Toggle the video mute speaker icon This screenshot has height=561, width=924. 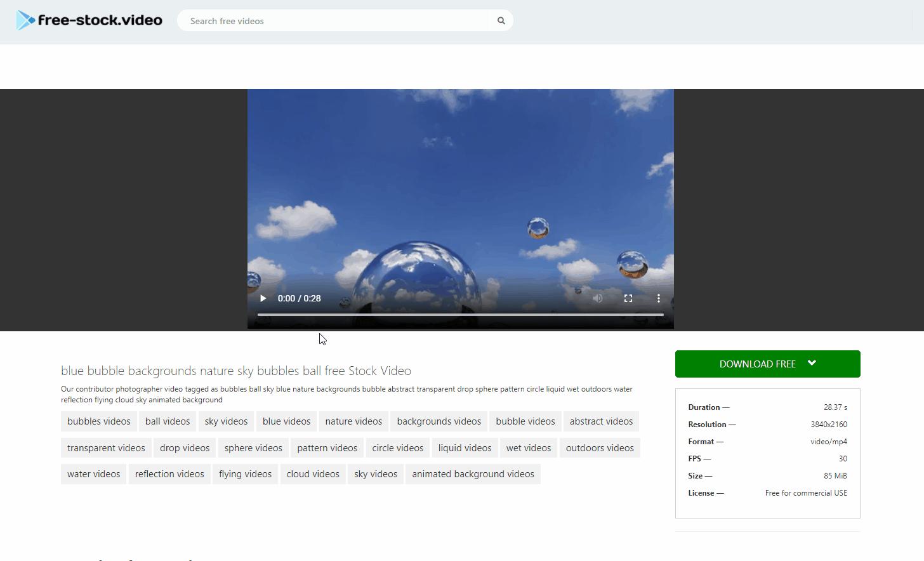(597, 298)
